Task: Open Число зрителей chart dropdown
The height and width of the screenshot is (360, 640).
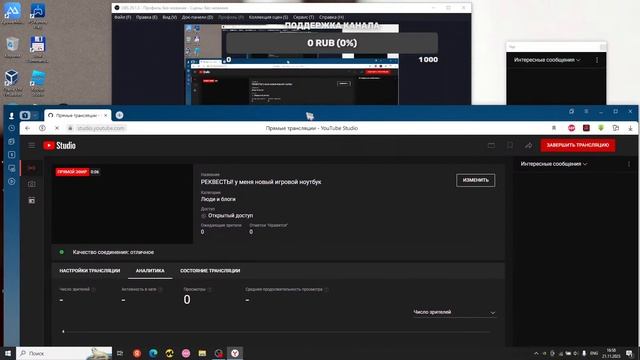Action: pyautogui.click(x=454, y=312)
